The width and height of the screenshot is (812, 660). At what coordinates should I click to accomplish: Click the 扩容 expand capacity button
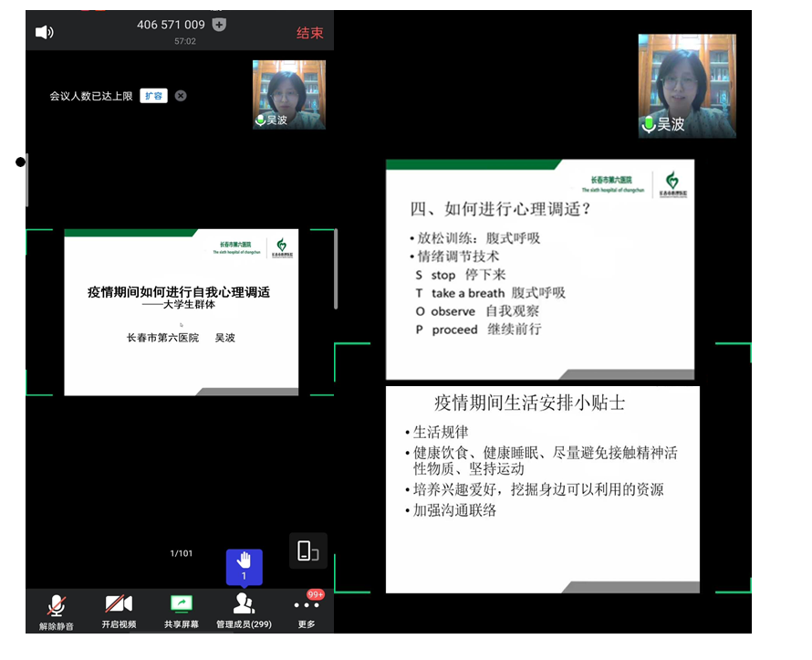point(153,96)
